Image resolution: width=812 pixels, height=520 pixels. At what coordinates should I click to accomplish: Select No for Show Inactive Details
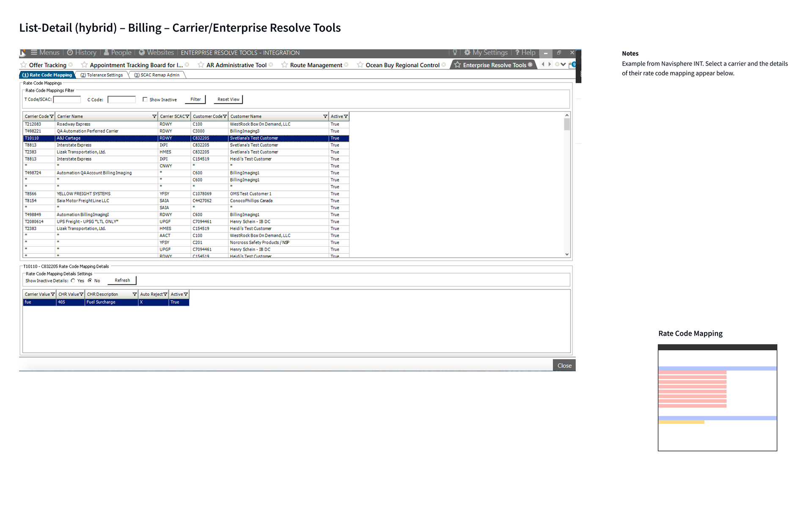[x=90, y=281]
